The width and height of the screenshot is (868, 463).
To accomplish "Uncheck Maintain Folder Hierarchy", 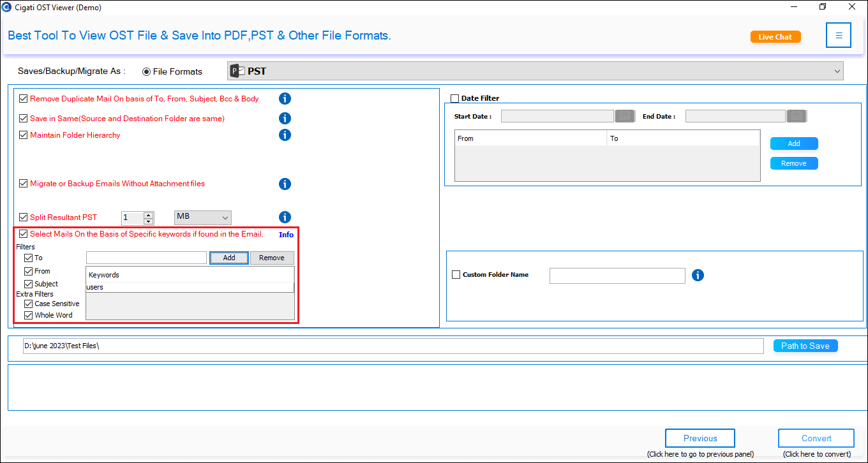I will coord(24,135).
